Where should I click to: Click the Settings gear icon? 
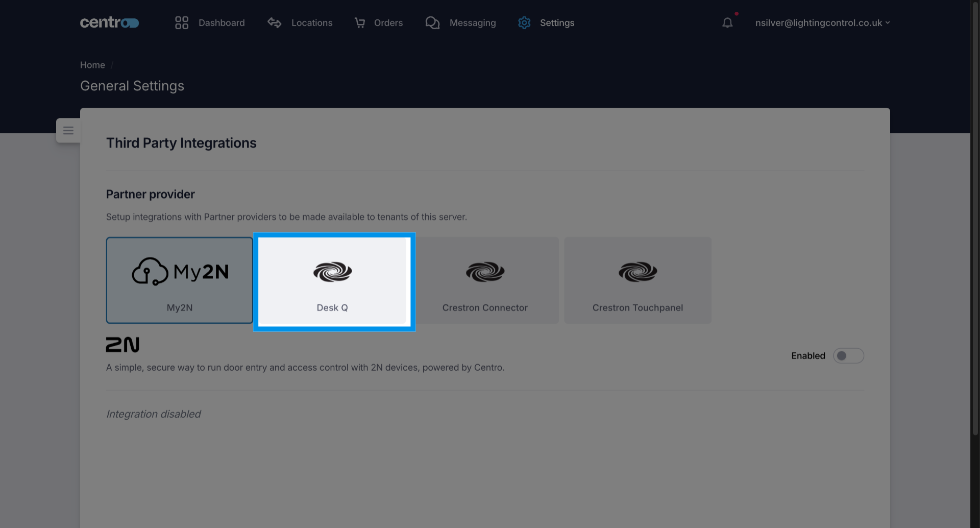[524, 22]
